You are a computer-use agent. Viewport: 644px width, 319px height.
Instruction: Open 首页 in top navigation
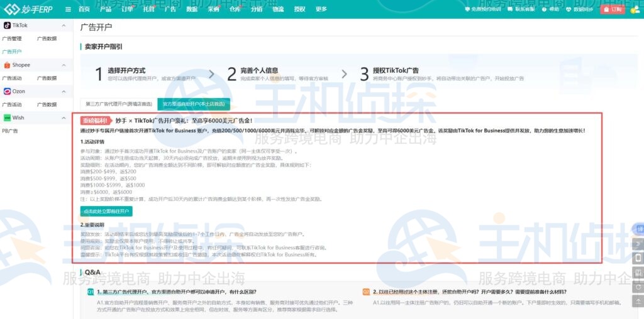point(84,9)
